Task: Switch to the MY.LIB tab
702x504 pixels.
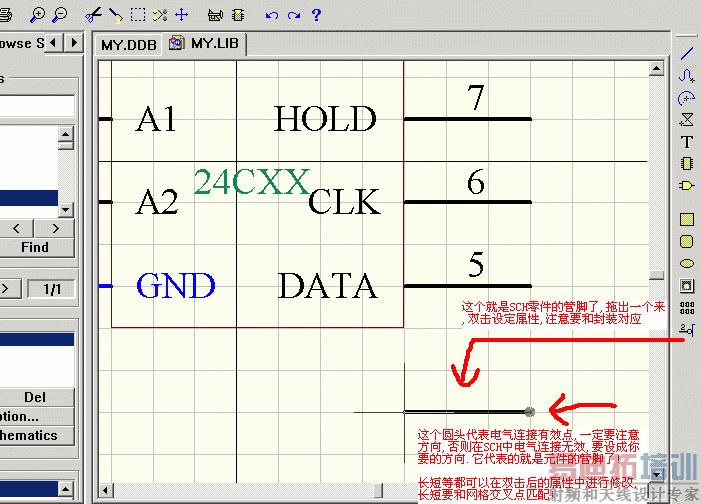Action: click(x=204, y=43)
